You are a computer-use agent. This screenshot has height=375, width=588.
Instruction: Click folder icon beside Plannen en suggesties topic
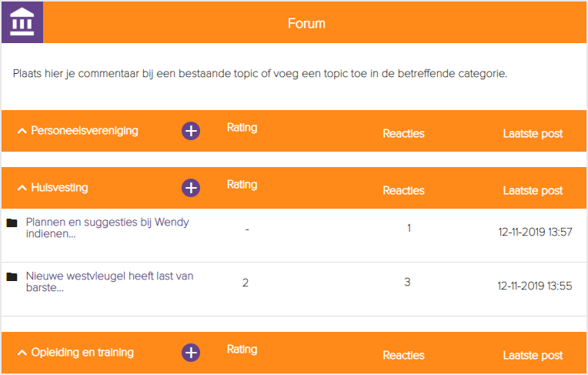pyautogui.click(x=12, y=223)
